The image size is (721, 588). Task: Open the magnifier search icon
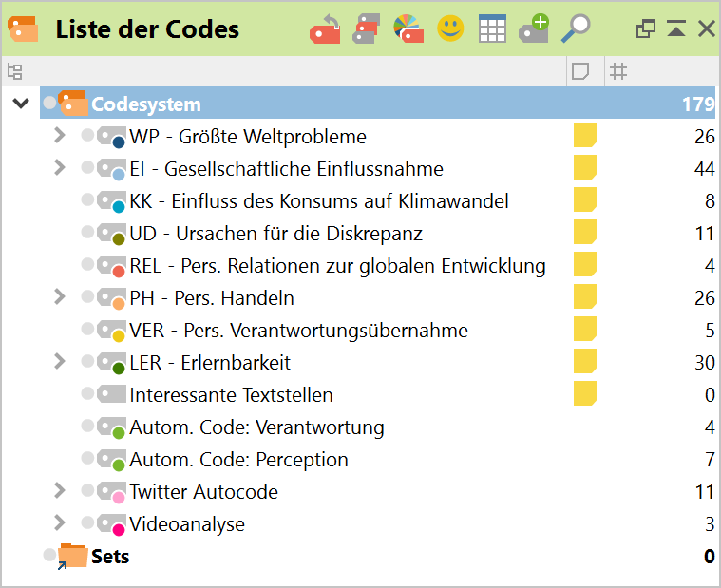[576, 28]
